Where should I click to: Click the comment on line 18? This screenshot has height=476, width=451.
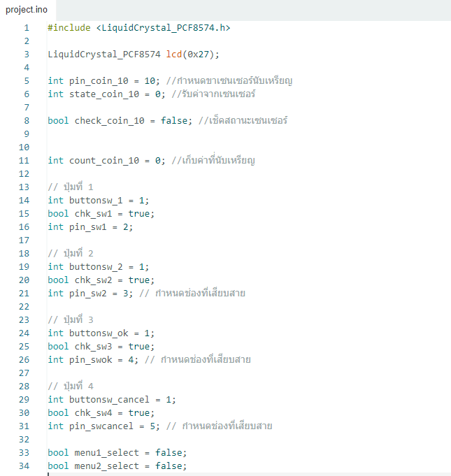(x=71, y=253)
